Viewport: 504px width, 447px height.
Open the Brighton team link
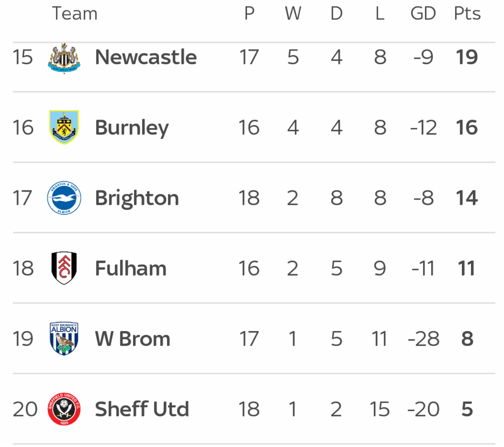(137, 198)
